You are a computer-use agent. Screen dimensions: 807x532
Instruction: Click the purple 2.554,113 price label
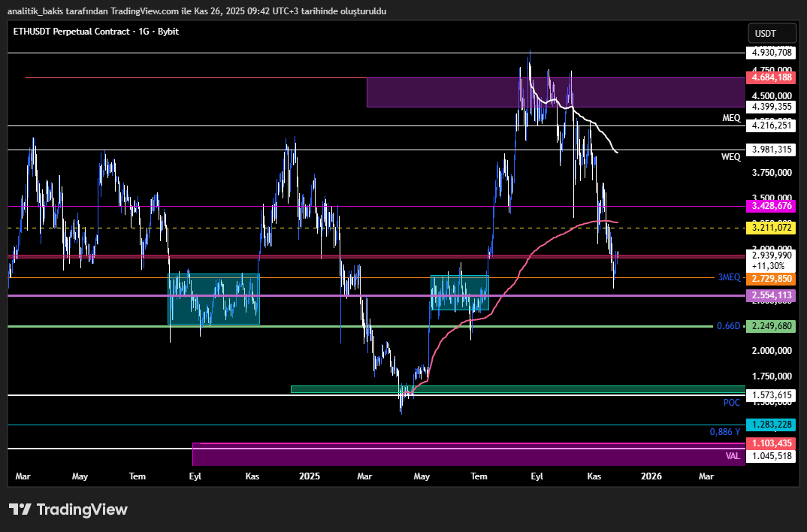pyautogui.click(x=770, y=296)
